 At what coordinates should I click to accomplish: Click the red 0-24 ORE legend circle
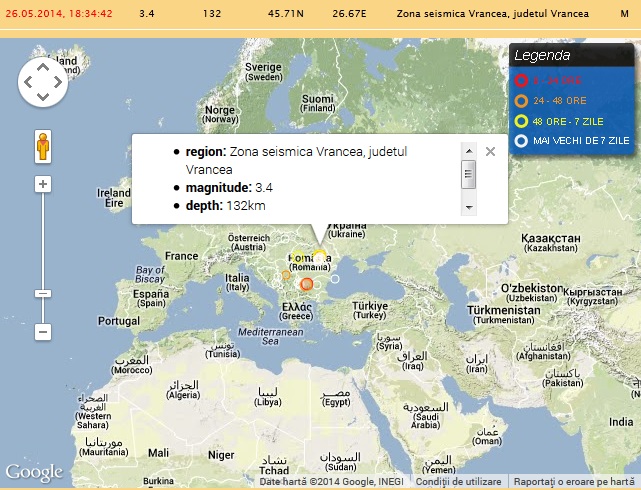pyautogui.click(x=521, y=80)
